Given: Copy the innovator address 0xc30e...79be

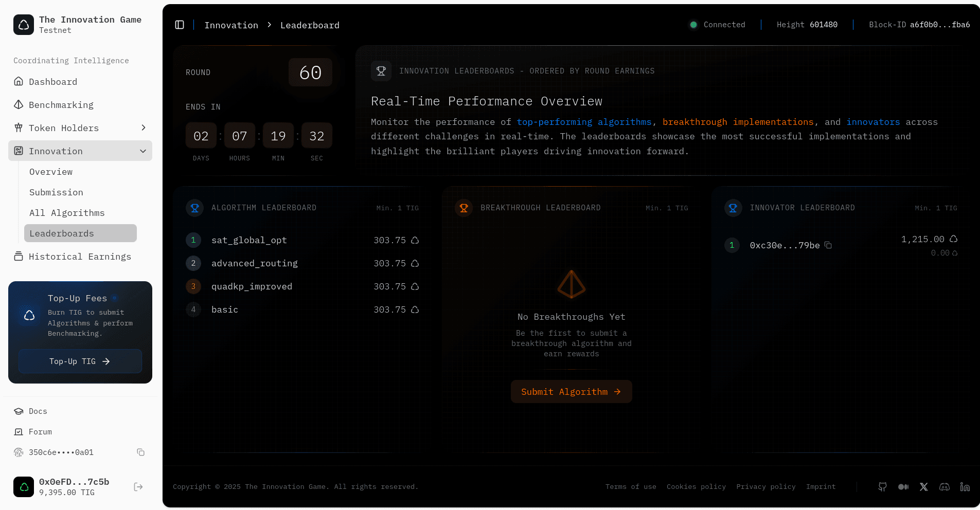Looking at the screenshot, I should coord(828,245).
